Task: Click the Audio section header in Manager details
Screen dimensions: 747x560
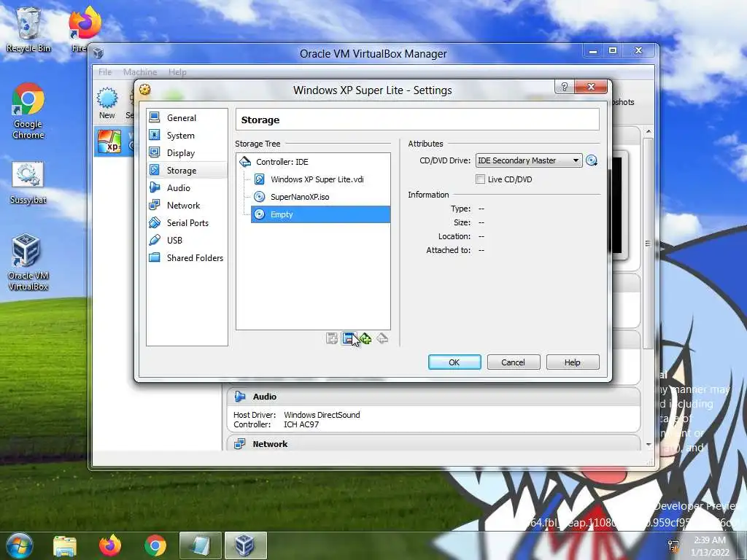Action: [433, 397]
